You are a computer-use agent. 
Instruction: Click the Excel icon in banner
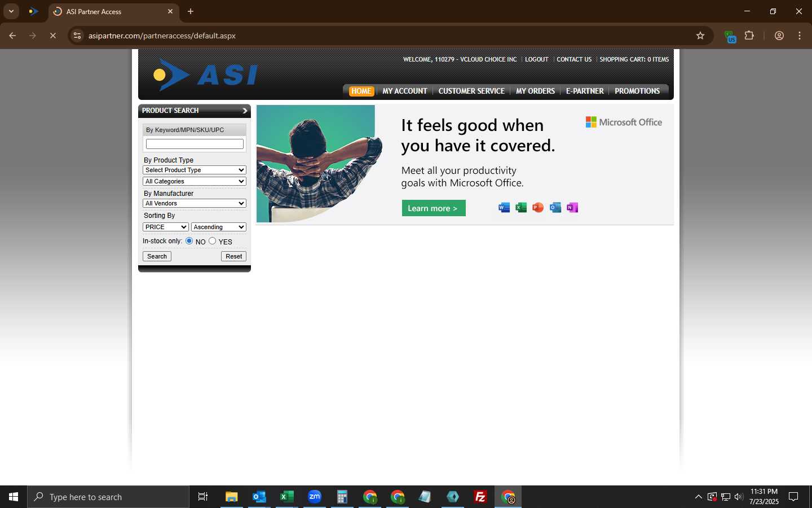click(521, 208)
